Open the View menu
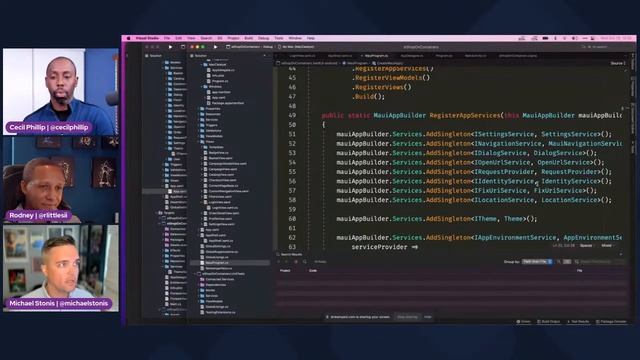 [191, 38]
